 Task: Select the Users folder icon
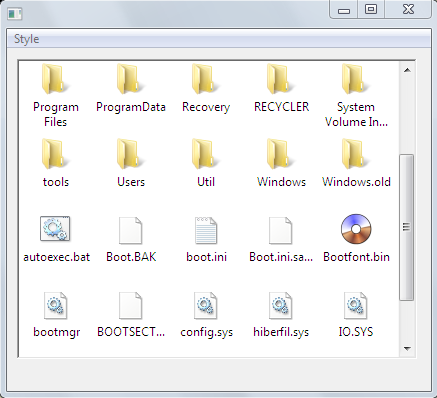pos(131,154)
